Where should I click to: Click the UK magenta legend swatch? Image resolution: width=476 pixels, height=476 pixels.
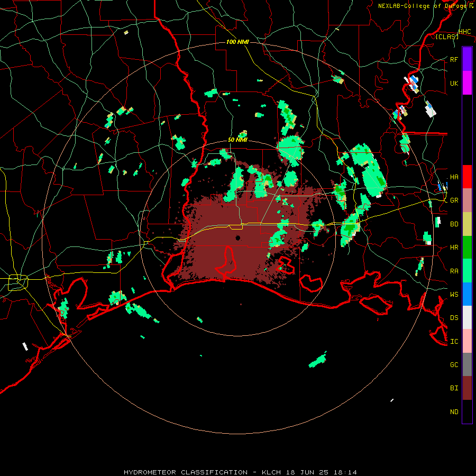tap(467, 83)
